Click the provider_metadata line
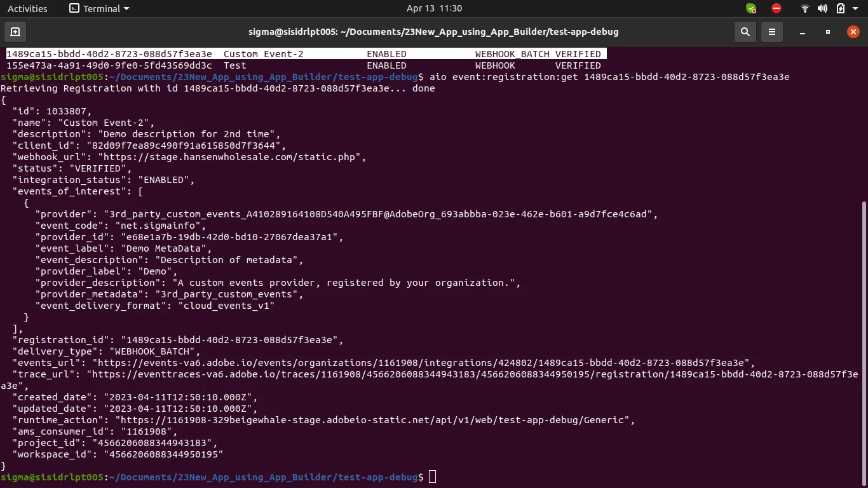868x488 pixels. [x=169, y=294]
